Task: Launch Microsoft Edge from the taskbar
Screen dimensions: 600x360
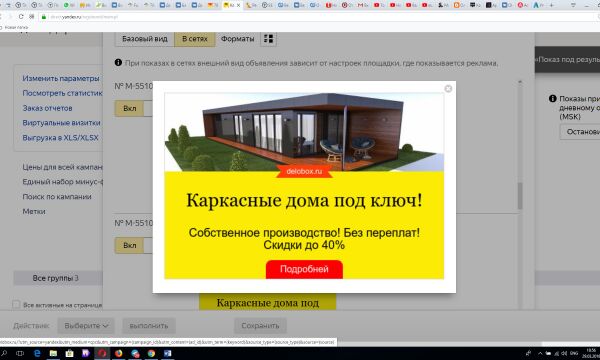Action: pos(37,353)
